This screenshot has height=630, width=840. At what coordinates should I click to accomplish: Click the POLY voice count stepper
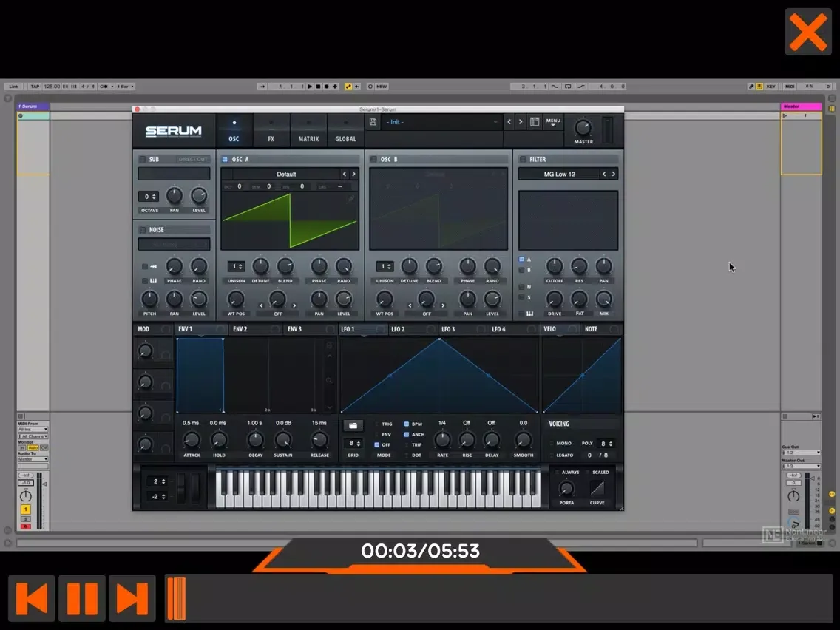pos(606,444)
